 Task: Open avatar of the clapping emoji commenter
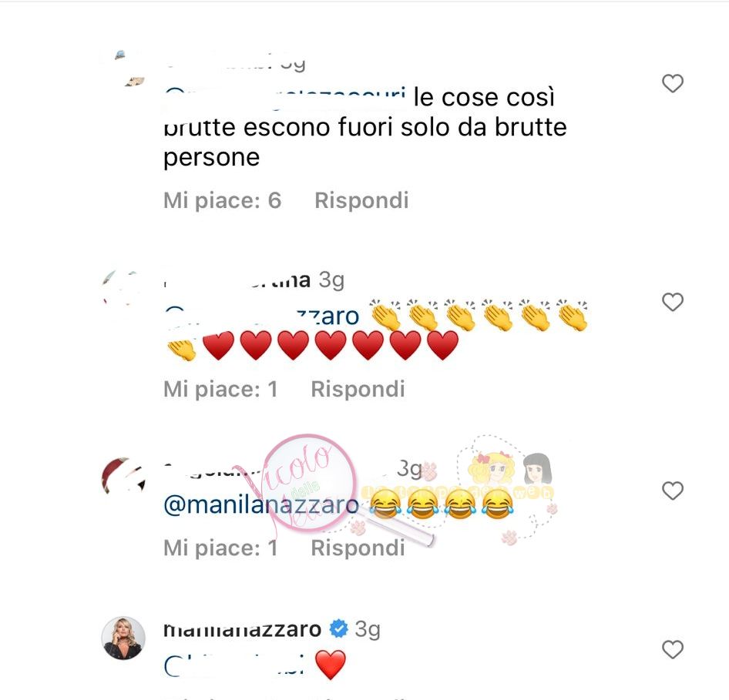(123, 288)
